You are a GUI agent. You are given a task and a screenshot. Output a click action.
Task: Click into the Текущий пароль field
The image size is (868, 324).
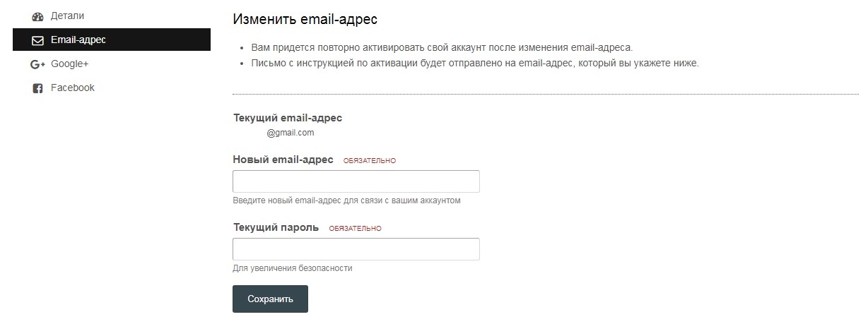[x=356, y=249]
